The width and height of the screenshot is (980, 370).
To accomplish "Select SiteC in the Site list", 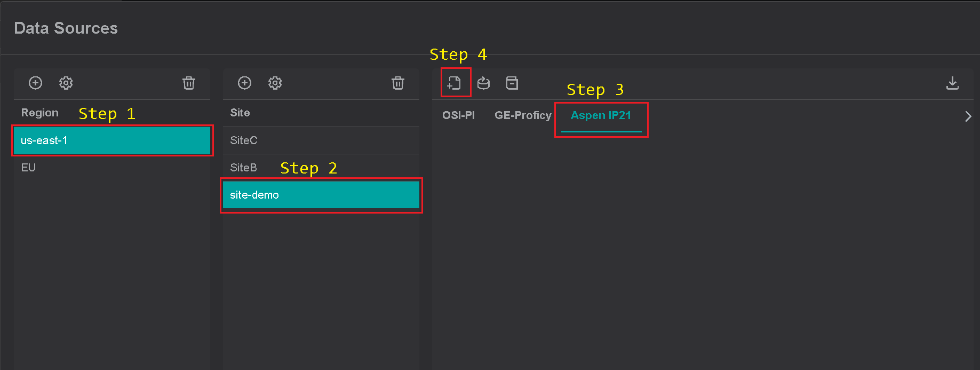I will point(321,140).
